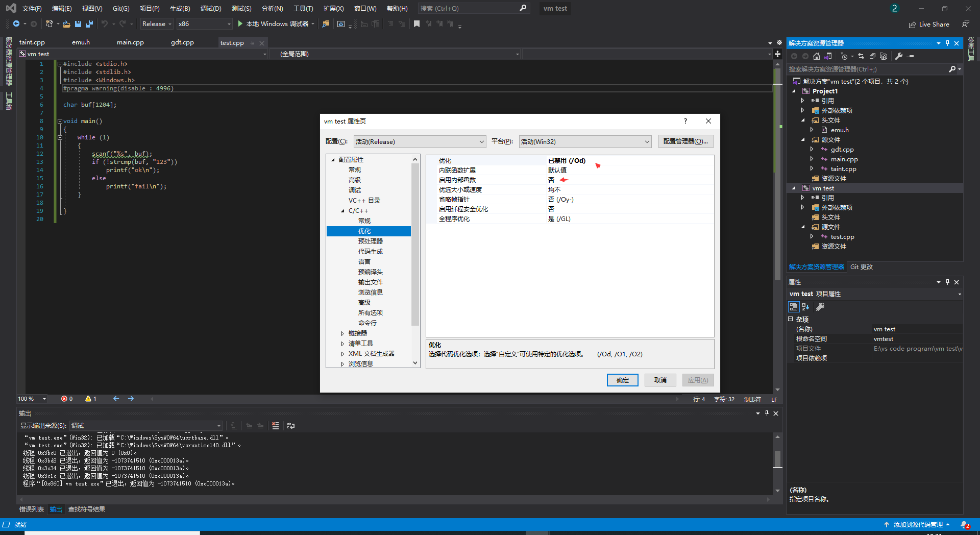Open 配置管理器 button
Image resolution: width=980 pixels, height=535 pixels.
(x=685, y=141)
